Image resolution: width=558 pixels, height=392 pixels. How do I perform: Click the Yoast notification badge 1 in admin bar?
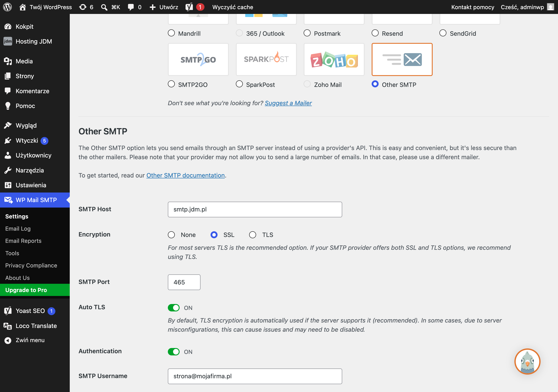pos(200,7)
